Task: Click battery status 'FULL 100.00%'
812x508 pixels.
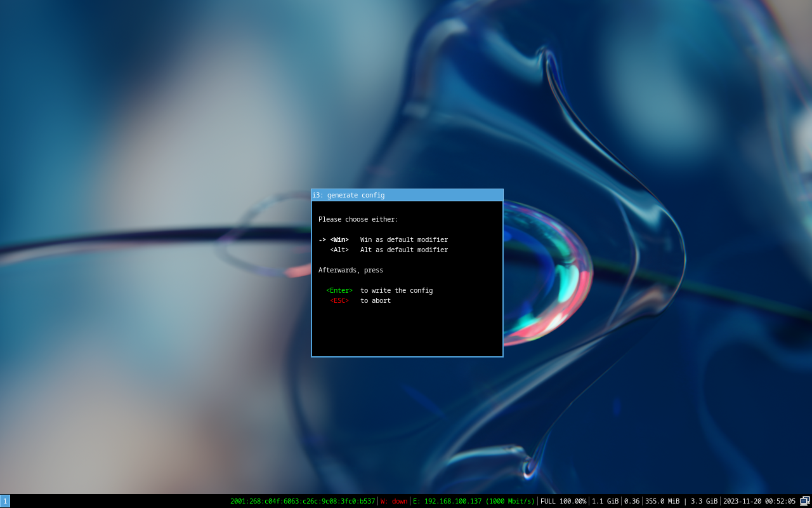Action: pos(563,501)
